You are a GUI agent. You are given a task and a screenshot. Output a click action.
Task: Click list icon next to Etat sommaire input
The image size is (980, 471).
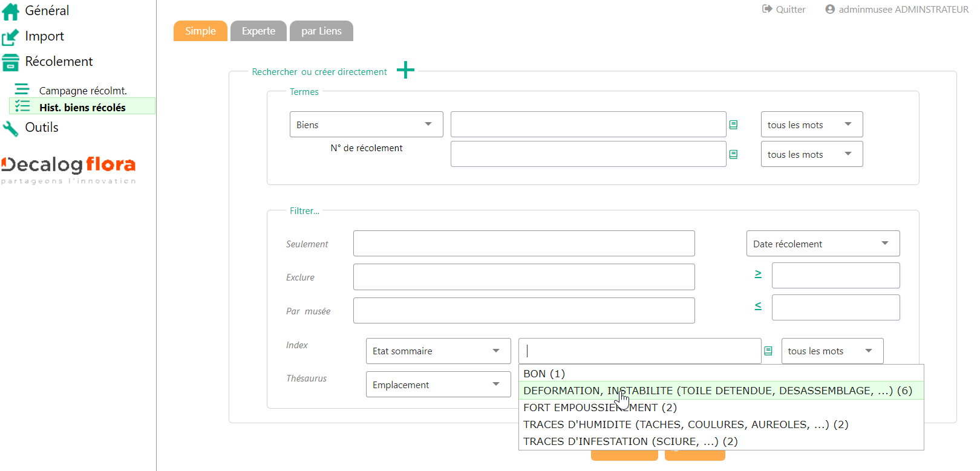768,351
